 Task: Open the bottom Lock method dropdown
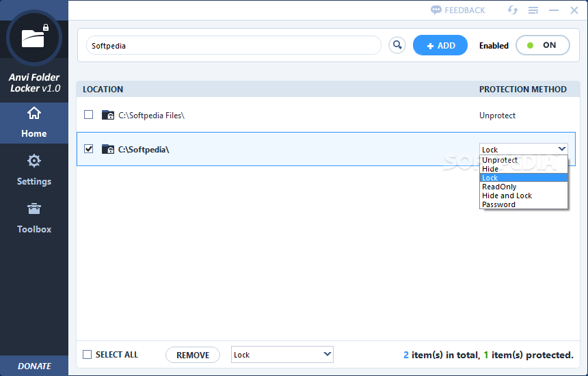[x=282, y=355]
